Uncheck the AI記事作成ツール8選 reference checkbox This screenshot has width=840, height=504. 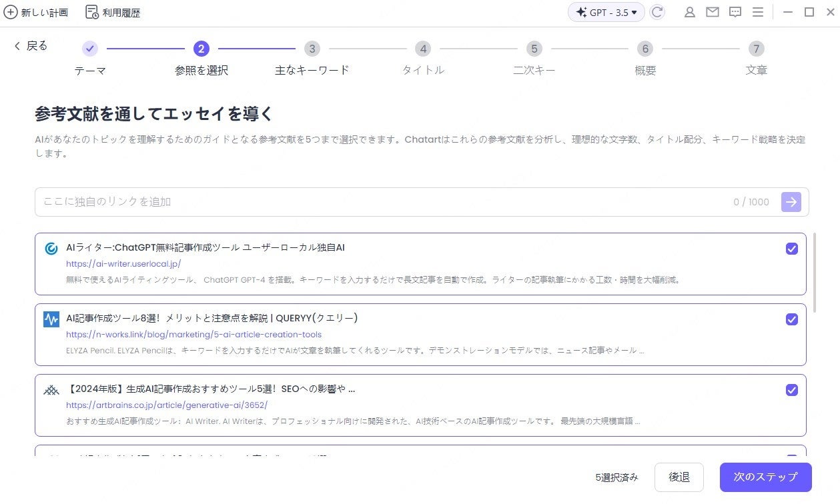pos(792,319)
